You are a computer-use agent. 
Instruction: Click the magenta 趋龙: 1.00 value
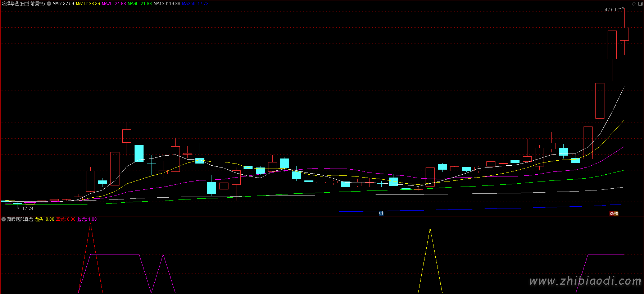click(x=87, y=219)
